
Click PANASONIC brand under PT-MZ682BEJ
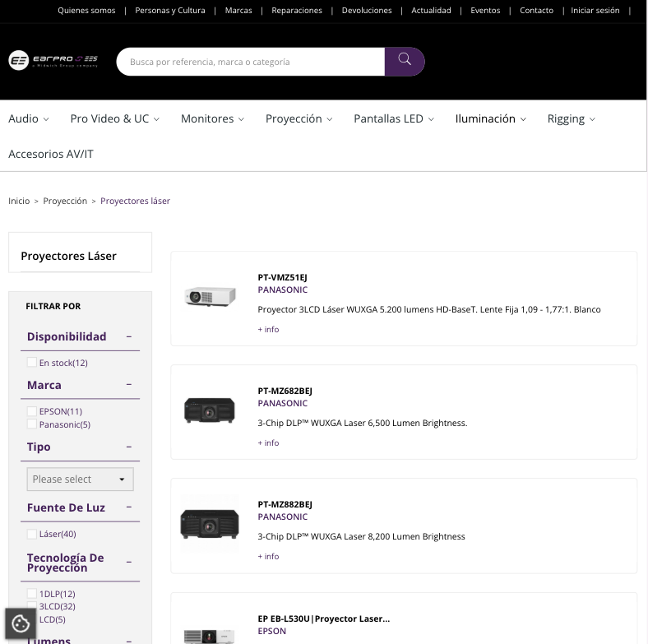(x=283, y=403)
